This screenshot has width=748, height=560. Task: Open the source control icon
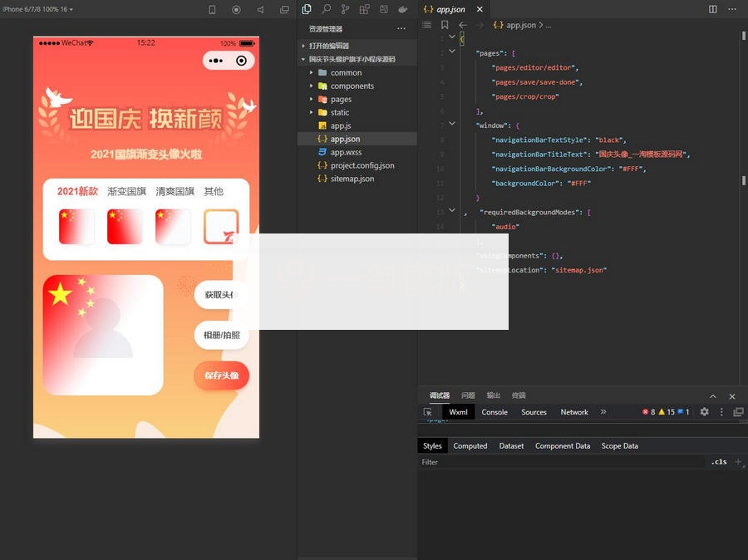click(345, 9)
